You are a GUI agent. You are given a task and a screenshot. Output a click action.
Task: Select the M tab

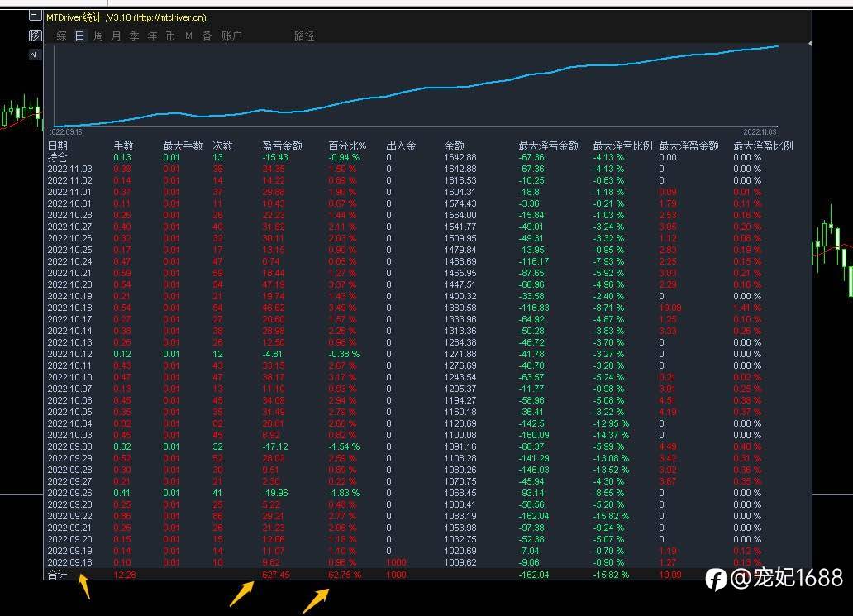(188, 36)
